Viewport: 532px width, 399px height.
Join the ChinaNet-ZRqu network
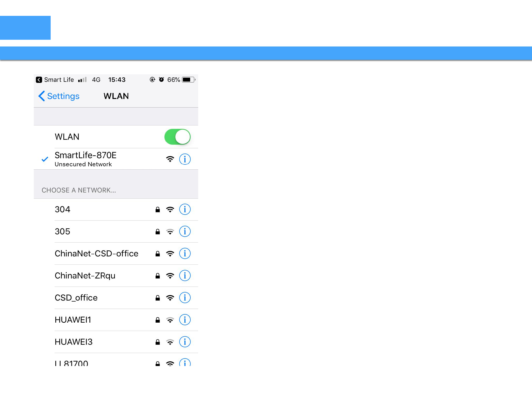coord(85,276)
